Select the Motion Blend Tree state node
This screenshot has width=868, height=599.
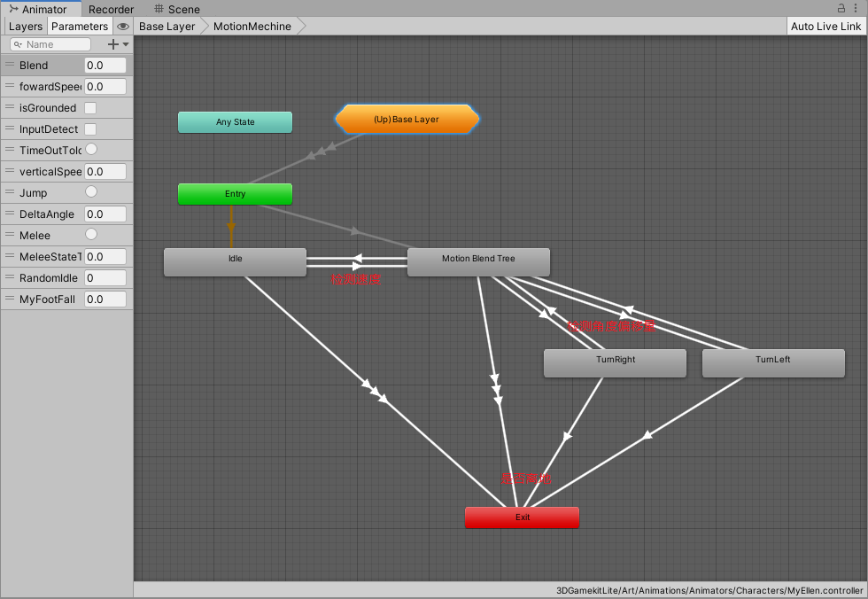[x=478, y=261]
